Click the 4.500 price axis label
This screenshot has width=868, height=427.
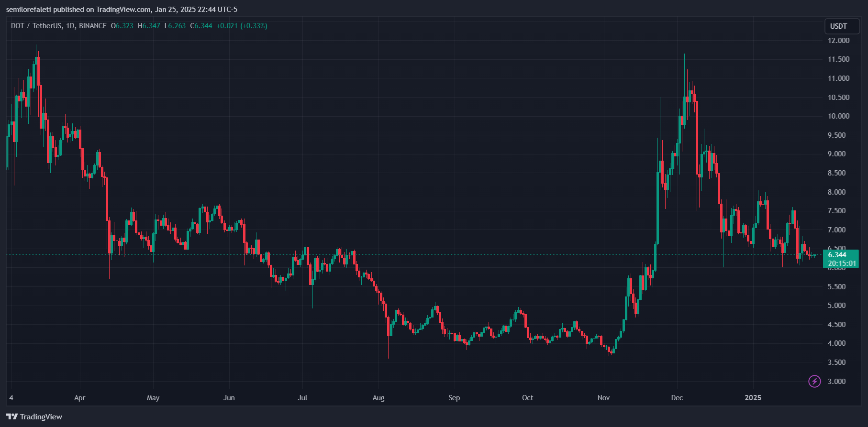click(837, 325)
